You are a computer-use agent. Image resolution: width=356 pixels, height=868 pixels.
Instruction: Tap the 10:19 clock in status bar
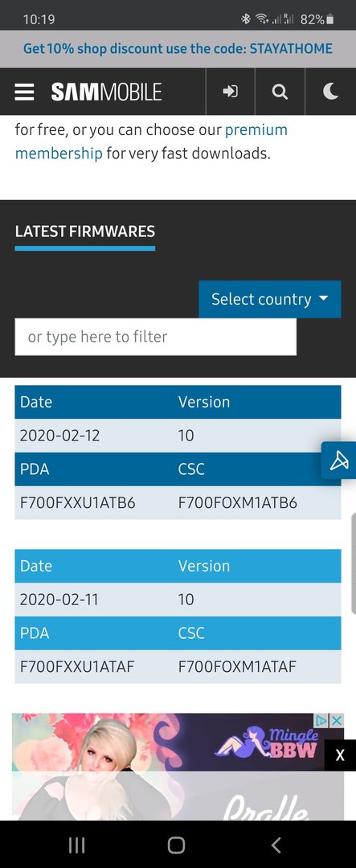39,19
